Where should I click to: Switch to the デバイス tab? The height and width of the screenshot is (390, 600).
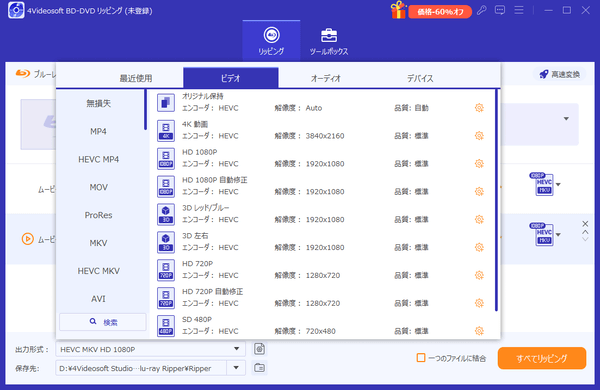(420, 78)
